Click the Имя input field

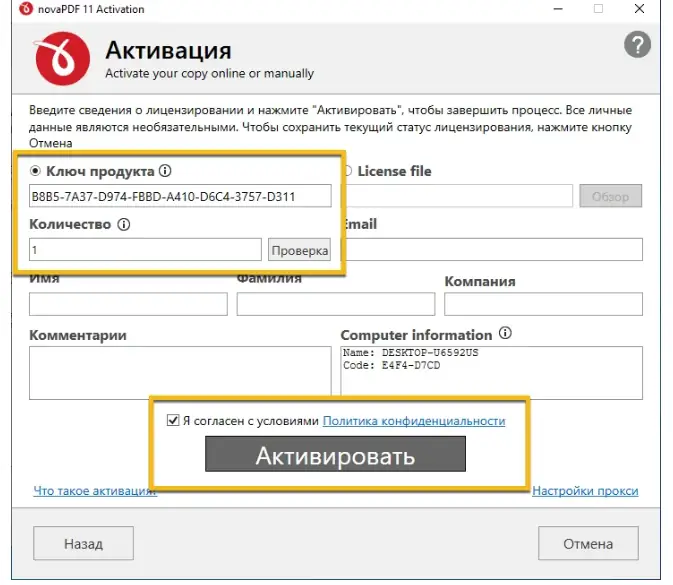[x=128, y=304]
